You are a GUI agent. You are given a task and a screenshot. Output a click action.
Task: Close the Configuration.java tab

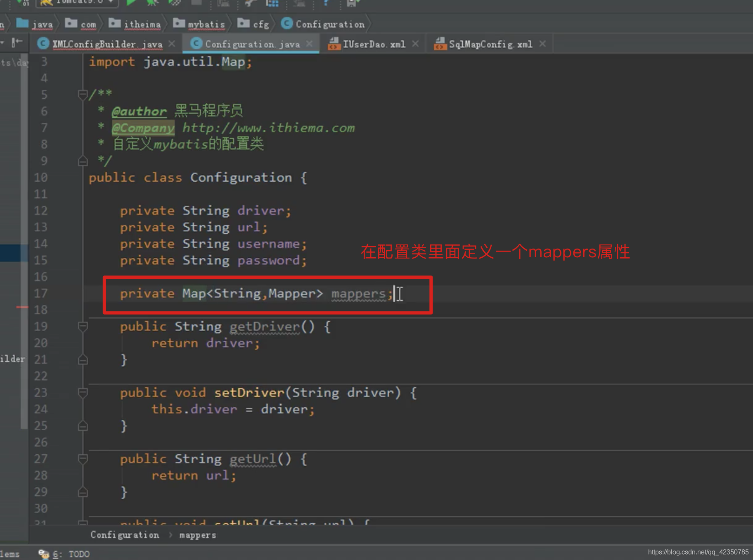point(309,44)
